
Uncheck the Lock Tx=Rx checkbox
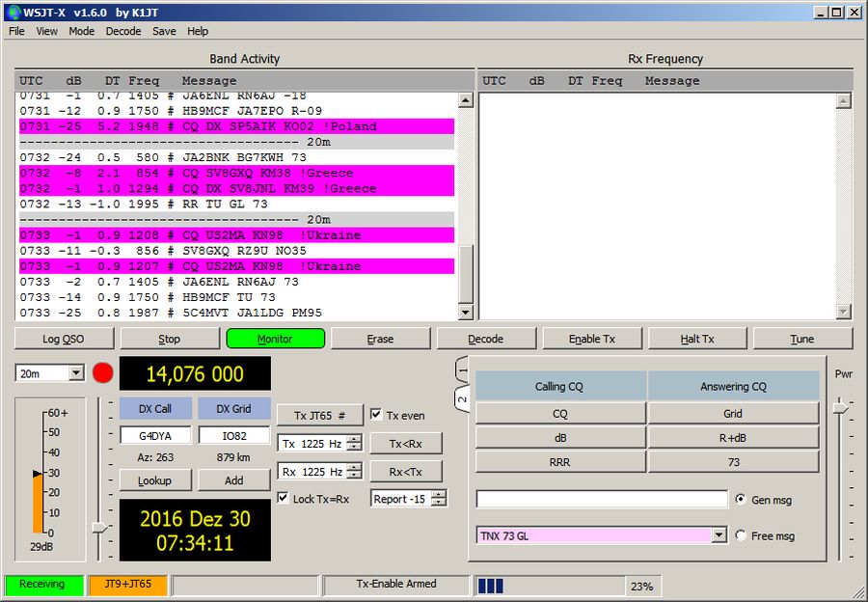283,499
